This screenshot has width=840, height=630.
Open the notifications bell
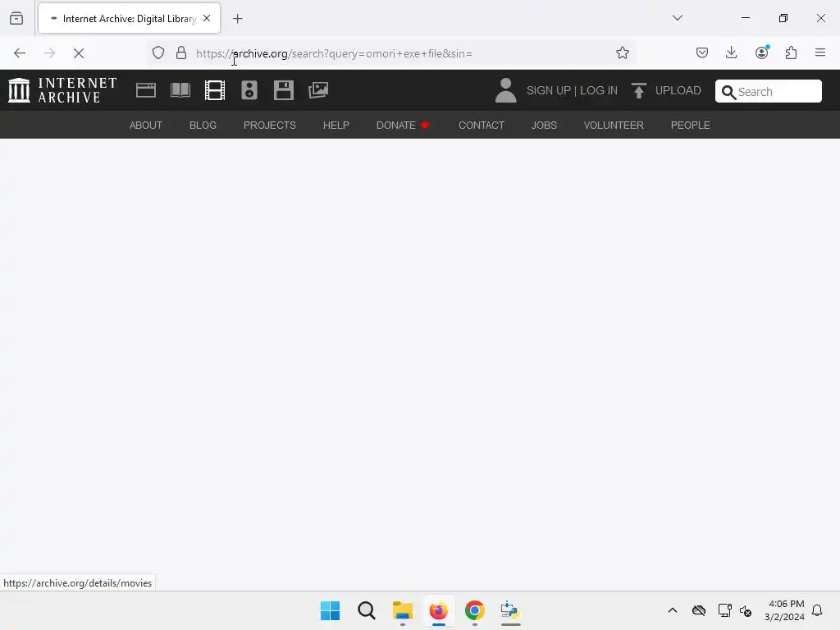pyautogui.click(x=817, y=610)
